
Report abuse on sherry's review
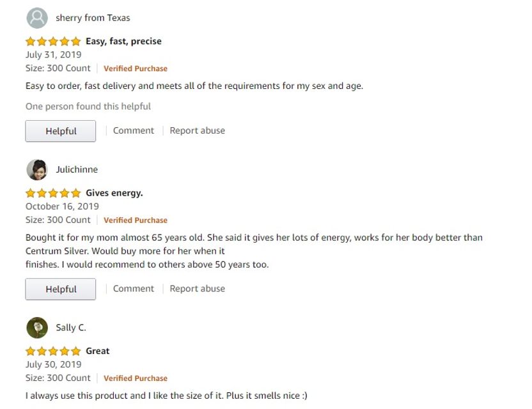point(197,130)
